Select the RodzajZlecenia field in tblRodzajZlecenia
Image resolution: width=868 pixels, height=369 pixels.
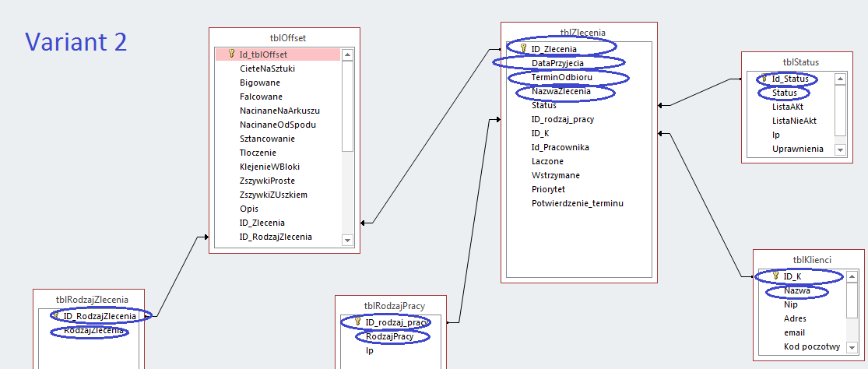click(93, 330)
